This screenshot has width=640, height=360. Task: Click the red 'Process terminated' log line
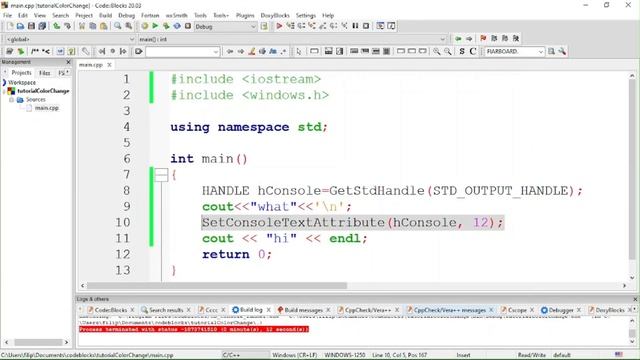tap(194, 329)
